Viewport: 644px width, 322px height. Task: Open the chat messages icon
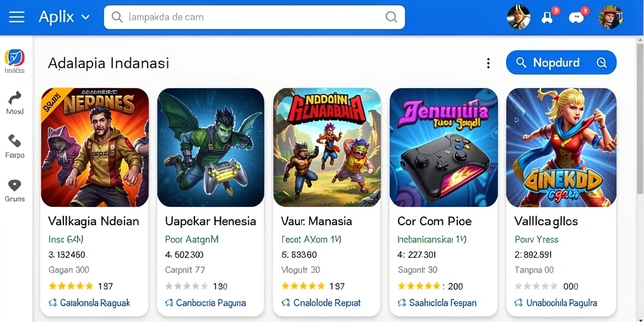pyautogui.click(x=576, y=18)
